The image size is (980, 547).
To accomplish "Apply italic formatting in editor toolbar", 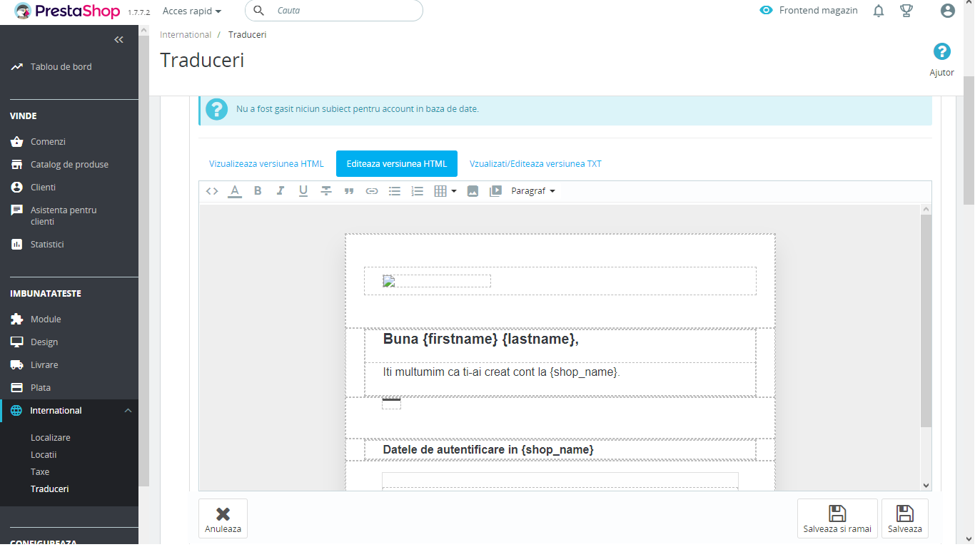I will point(281,191).
